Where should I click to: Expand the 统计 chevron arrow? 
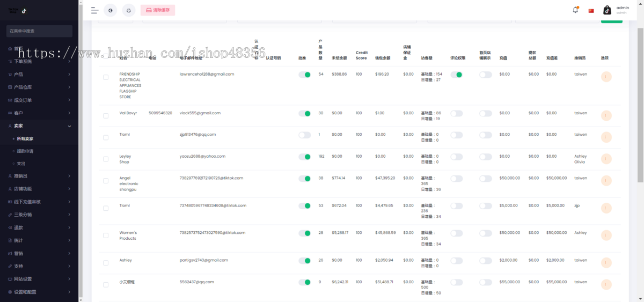(x=69, y=240)
